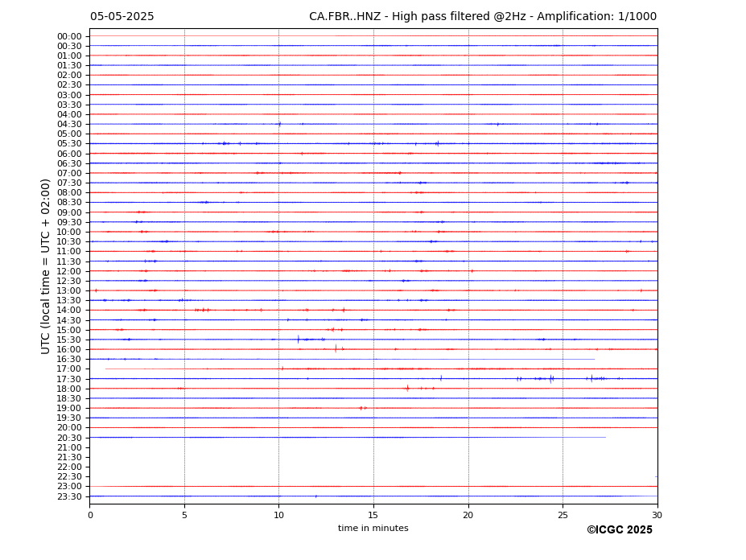Image resolution: width=746 pixels, height=560 pixels.
Task: Select the 01:30 row label
Action: 69,66
